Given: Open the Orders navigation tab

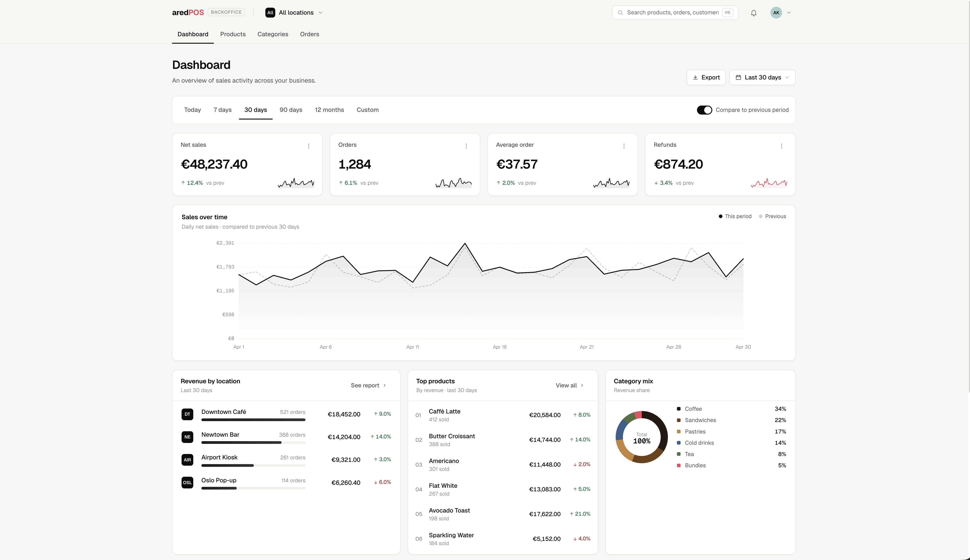Looking at the screenshot, I should click(x=310, y=34).
